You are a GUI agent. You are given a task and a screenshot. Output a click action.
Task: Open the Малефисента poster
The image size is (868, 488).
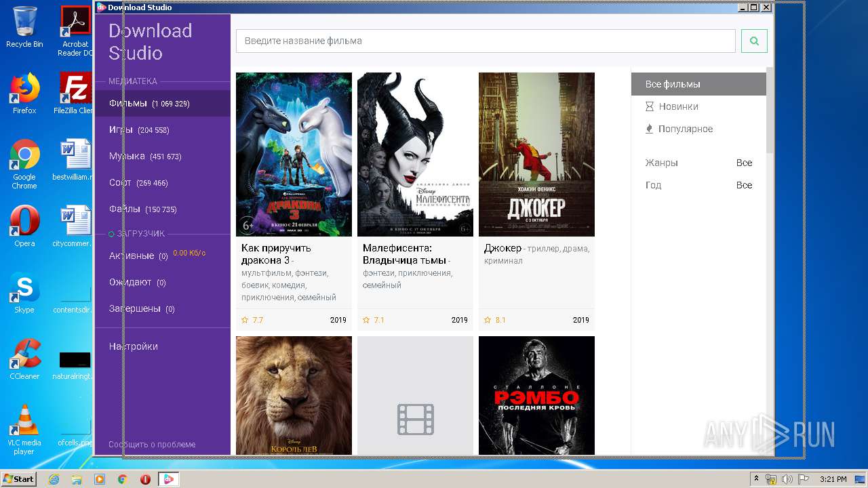(415, 155)
